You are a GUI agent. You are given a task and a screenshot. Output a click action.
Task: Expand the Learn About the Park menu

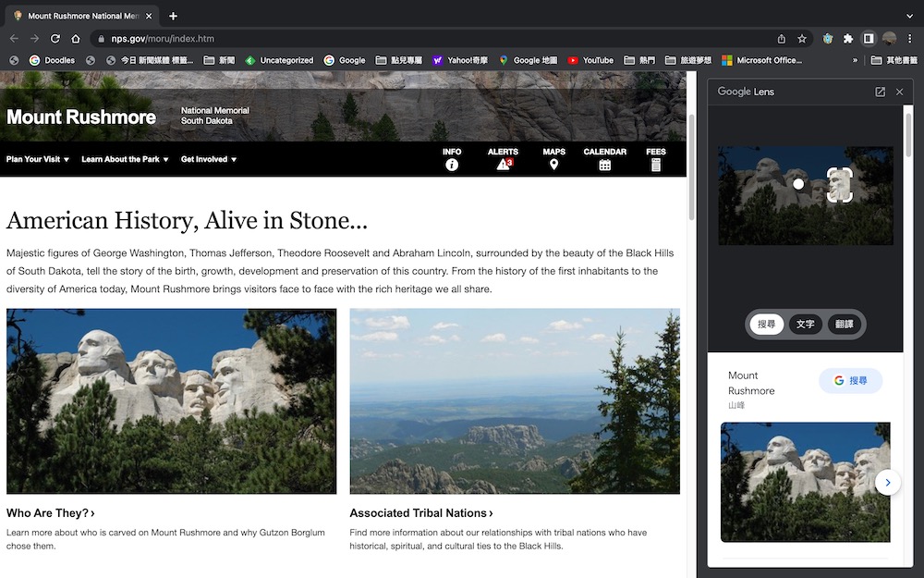pos(125,159)
